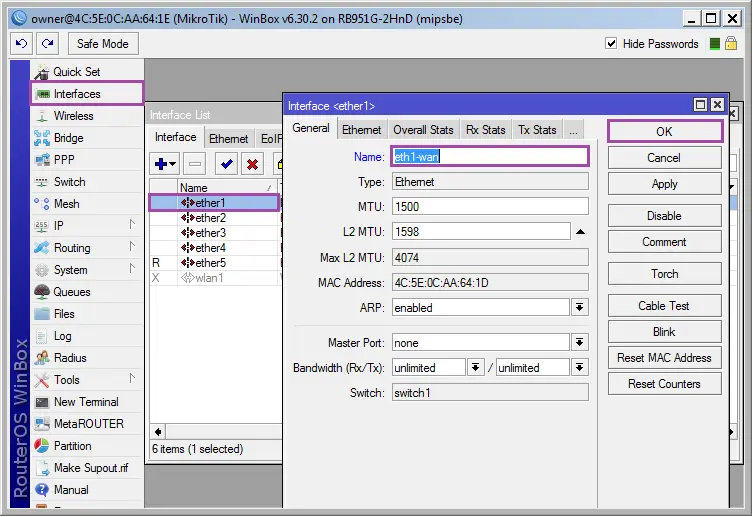Click the Name input field

coord(489,156)
